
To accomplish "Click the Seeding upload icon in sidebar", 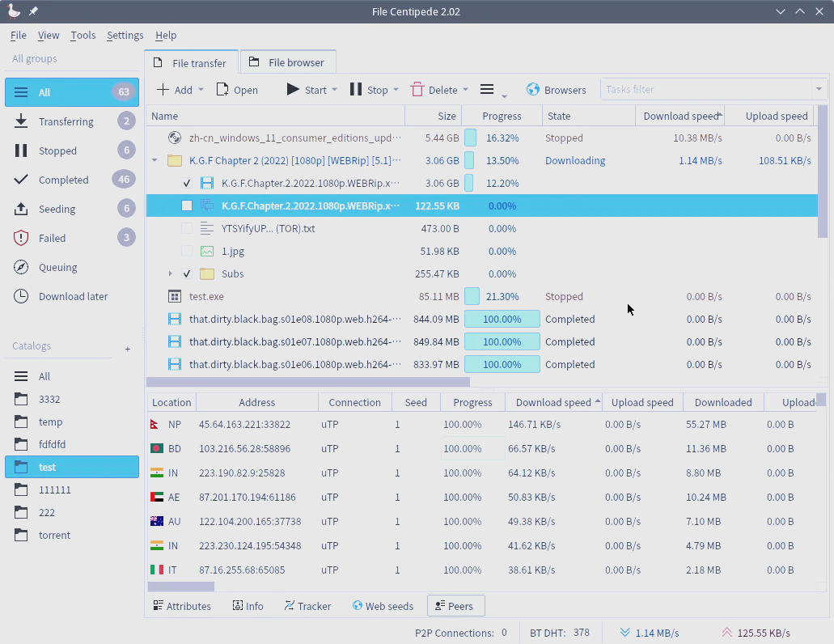I will tap(22, 209).
